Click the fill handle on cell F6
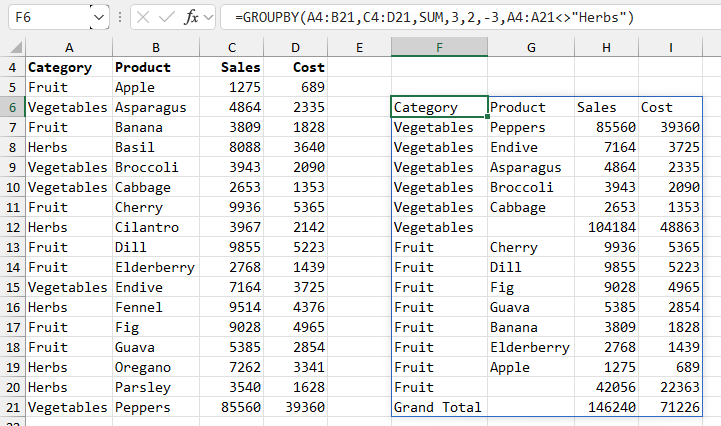Image resolution: width=721 pixels, height=426 pixels. pos(487,117)
